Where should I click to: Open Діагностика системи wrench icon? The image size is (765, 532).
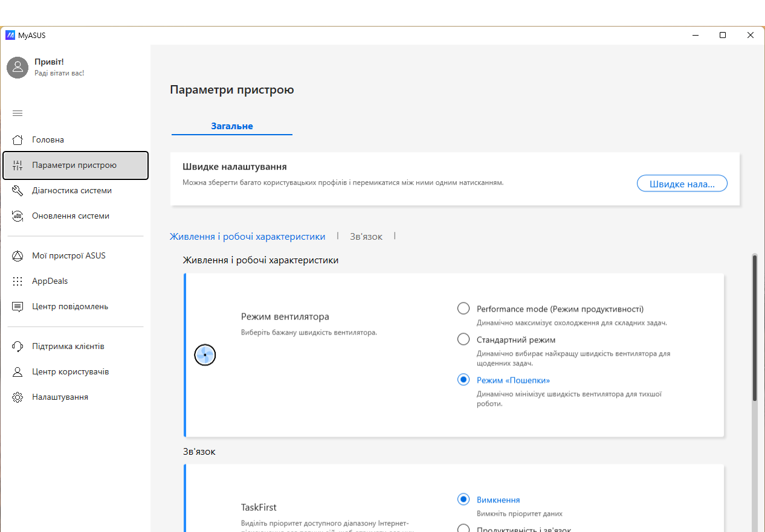coord(18,191)
